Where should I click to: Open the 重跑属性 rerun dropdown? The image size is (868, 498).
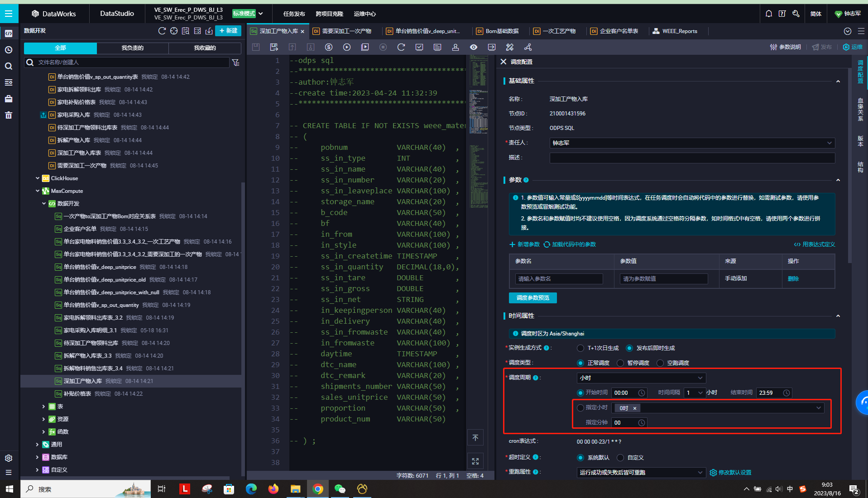(641, 472)
